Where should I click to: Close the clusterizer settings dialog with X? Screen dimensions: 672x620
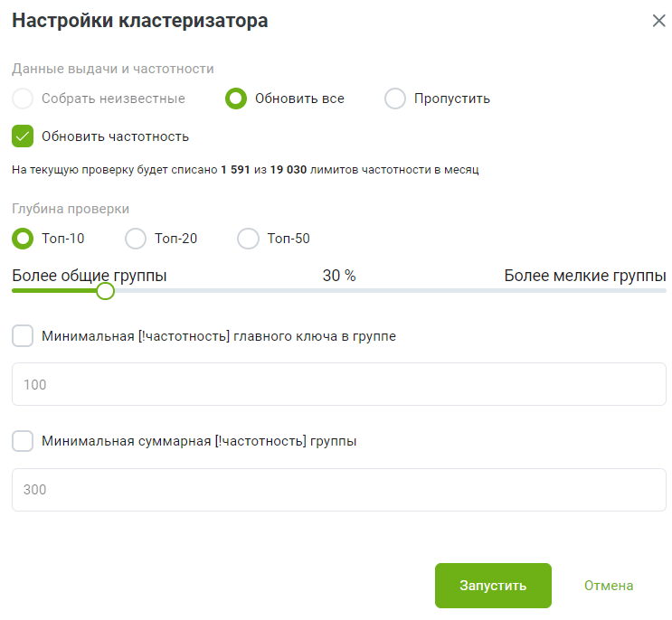coord(658,21)
